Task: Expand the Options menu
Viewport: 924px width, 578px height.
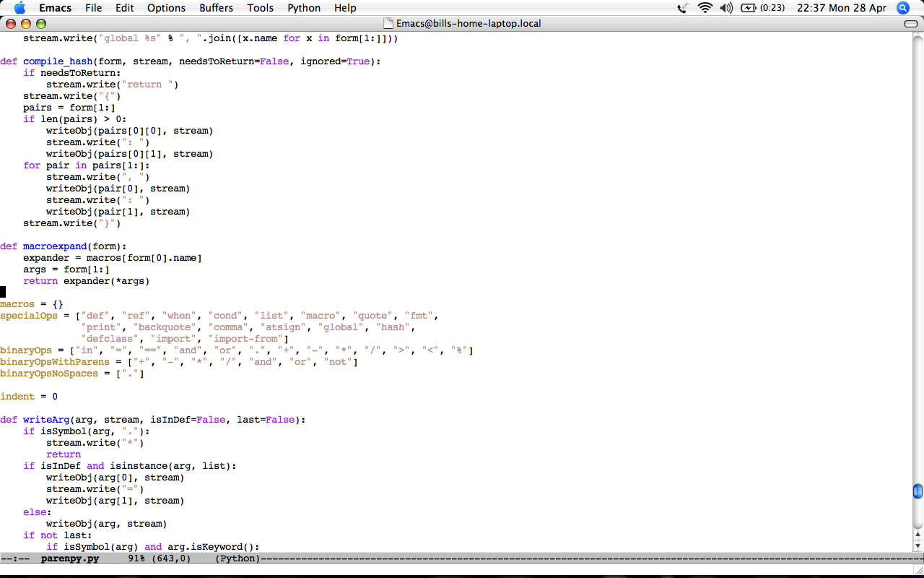Action: pos(166,8)
